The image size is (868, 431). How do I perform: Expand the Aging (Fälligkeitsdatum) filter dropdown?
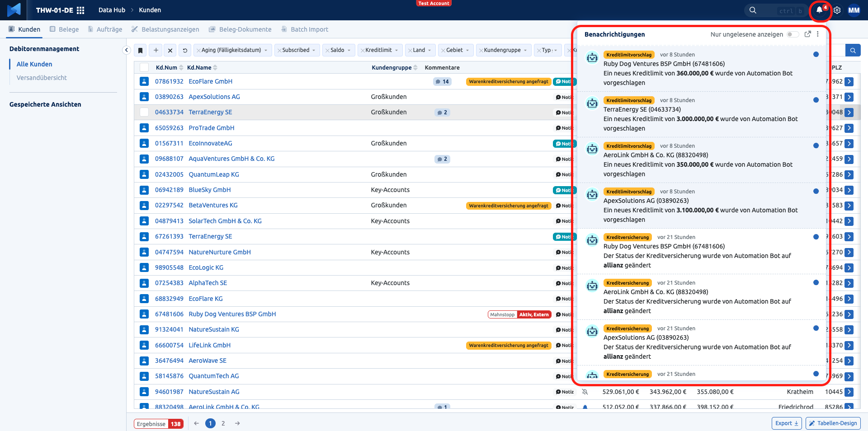point(233,50)
